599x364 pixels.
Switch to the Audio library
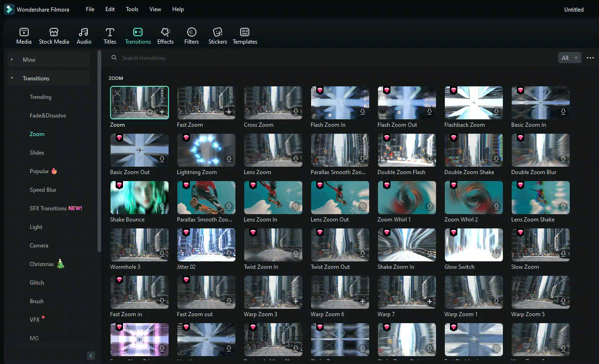click(x=84, y=36)
